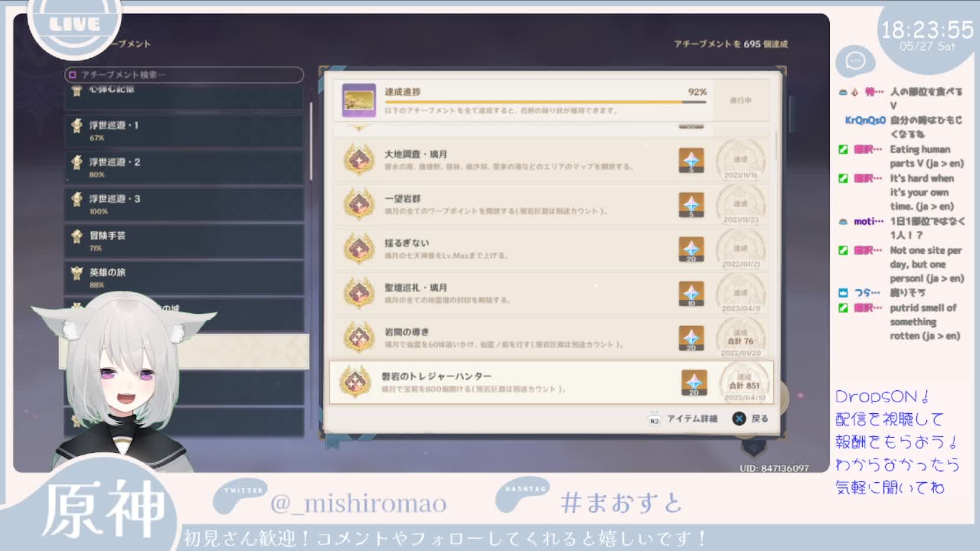Click primogem reward icon for 大地調査・璃月

(x=691, y=160)
